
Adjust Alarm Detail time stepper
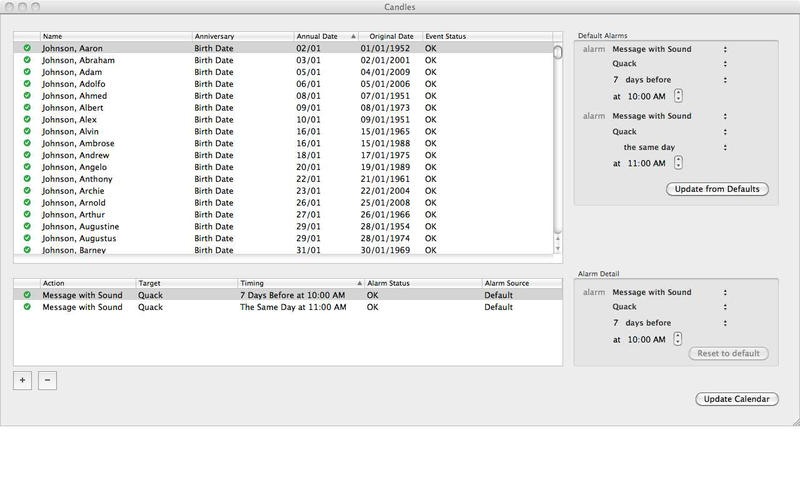click(679, 340)
